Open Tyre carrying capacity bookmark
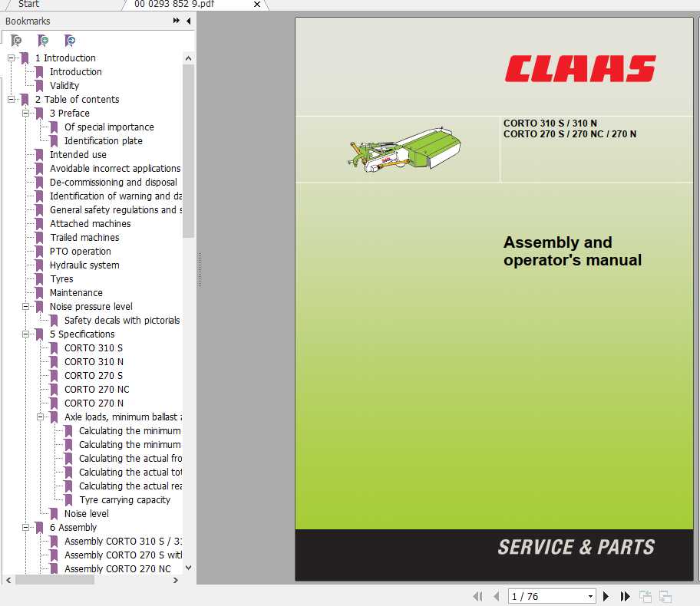Screen dimensions: 700x606 click(x=124, y=500)
